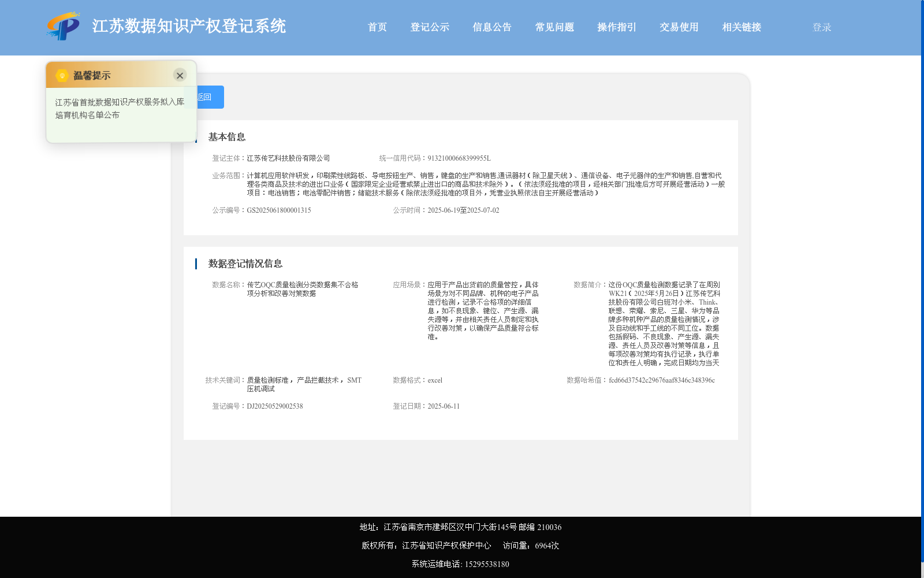Select publicity period 2025-06-19至2025-07-02
924x578 pixels.
[x=463, y=210]
